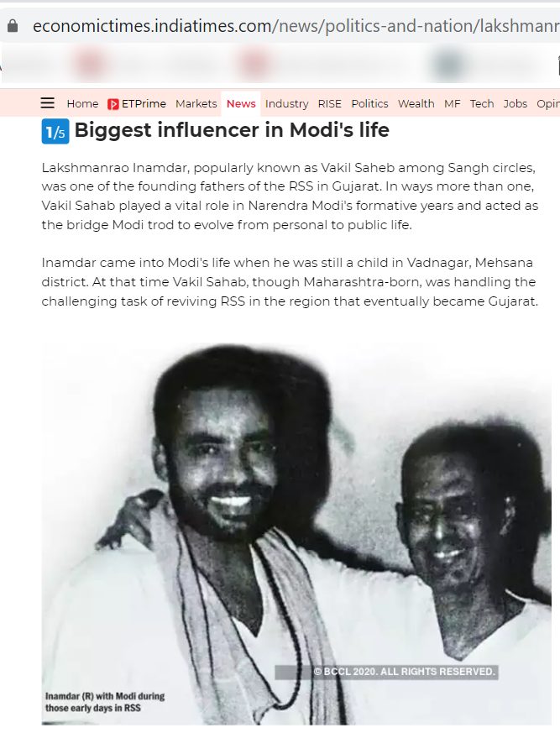Click the padlock security icon in address bar
Screen dimensions: 560x733
point(13,26)
